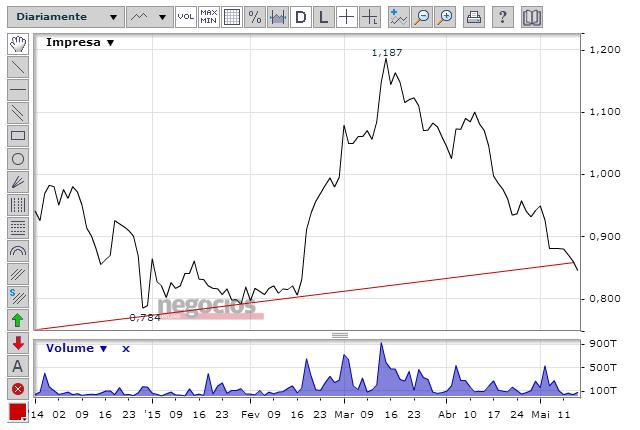The width and height of the screenshot is (640, 430).
Task: Click the 1,200 price axis label
Action: [605, 50]
